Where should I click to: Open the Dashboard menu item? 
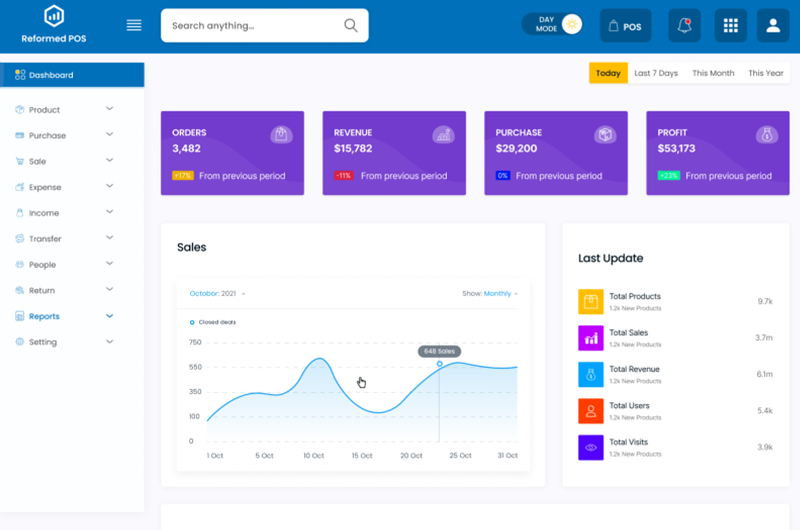point(72,75)
